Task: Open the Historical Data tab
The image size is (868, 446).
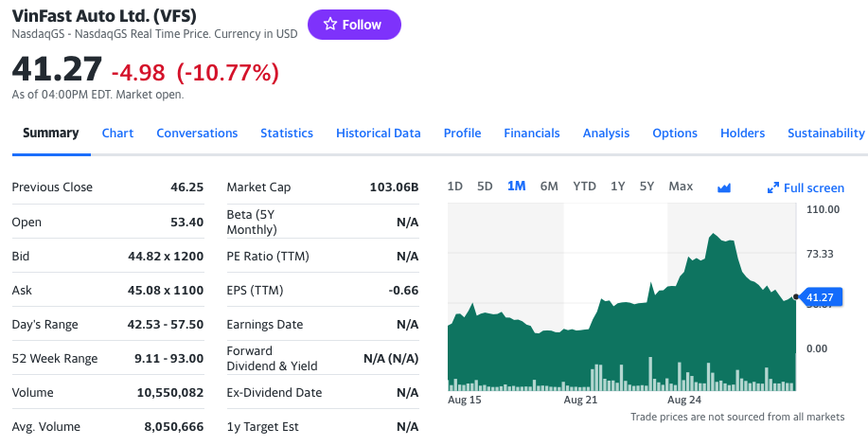Action: [x=378, y=133]
